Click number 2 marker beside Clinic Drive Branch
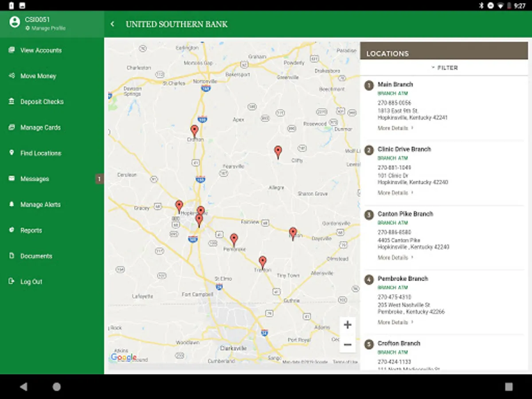Image resolution: width=532 pixels, height=399 pixels. coord(369,150)
